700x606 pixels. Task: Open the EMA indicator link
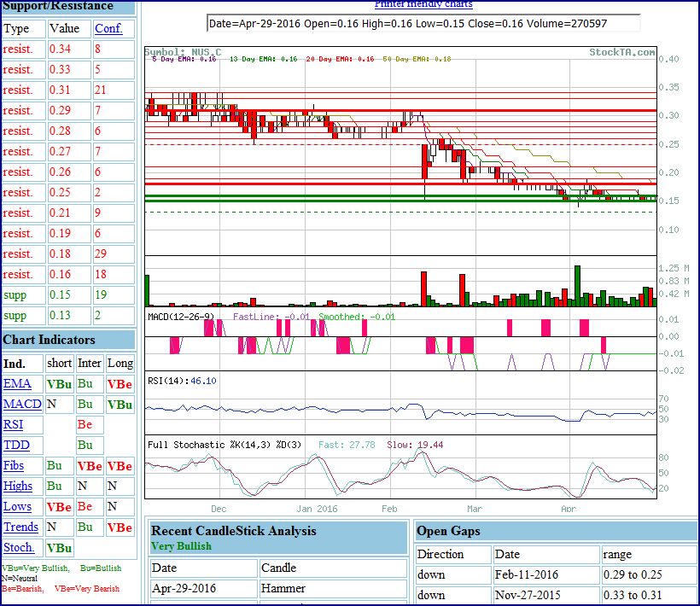[x=17, y=384]
